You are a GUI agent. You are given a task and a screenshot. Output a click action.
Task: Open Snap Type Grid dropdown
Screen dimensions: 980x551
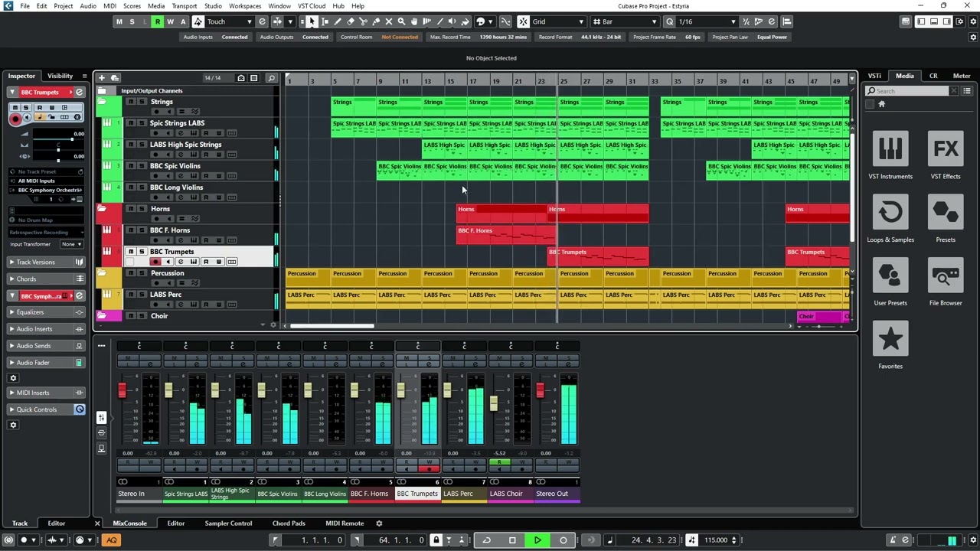[x=558, y=21]
